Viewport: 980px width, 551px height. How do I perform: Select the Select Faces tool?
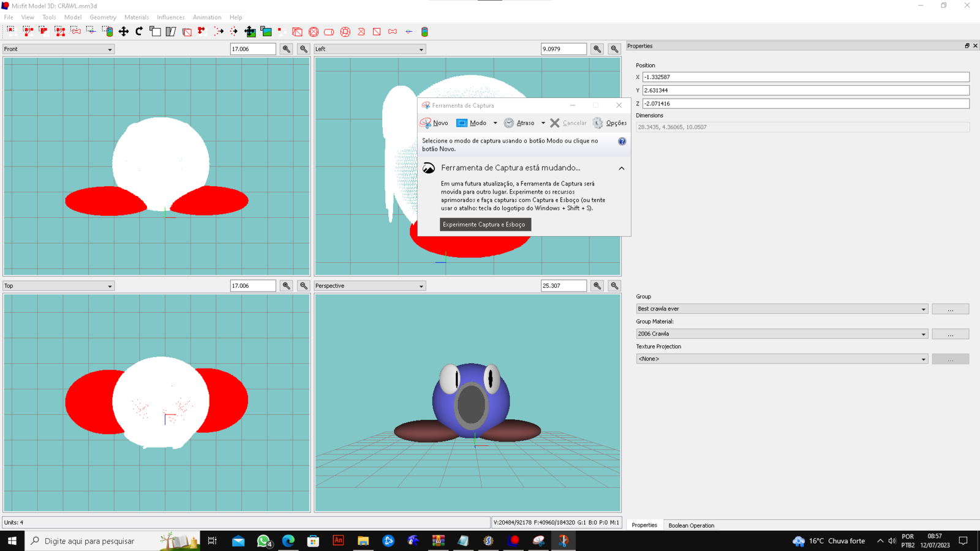28,31
